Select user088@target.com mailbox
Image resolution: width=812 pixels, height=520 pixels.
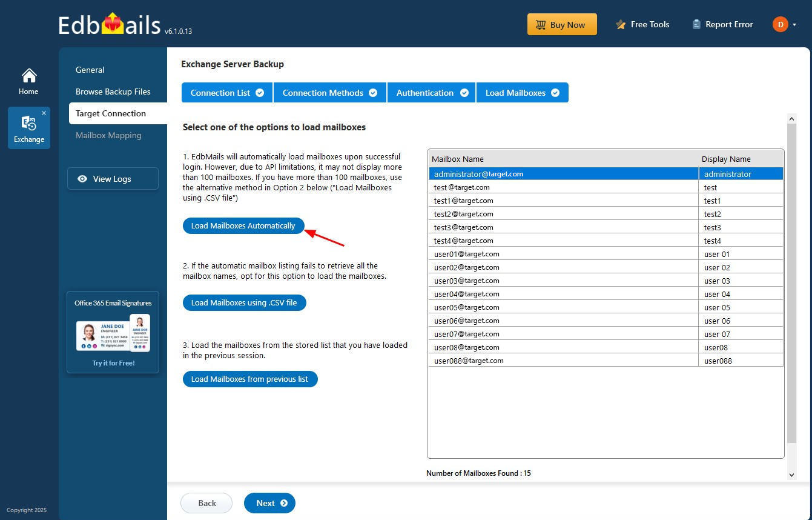(606, 361)
